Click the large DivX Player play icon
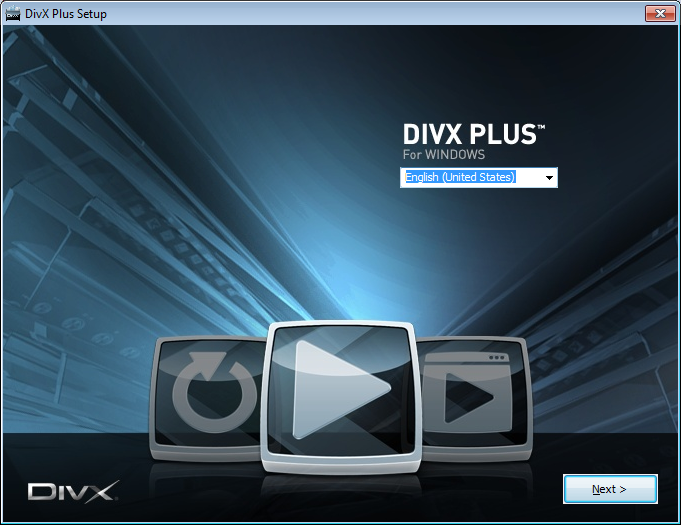Image resolution: width=681 pixels, height=525 pixels. click(x=341, y=397)
